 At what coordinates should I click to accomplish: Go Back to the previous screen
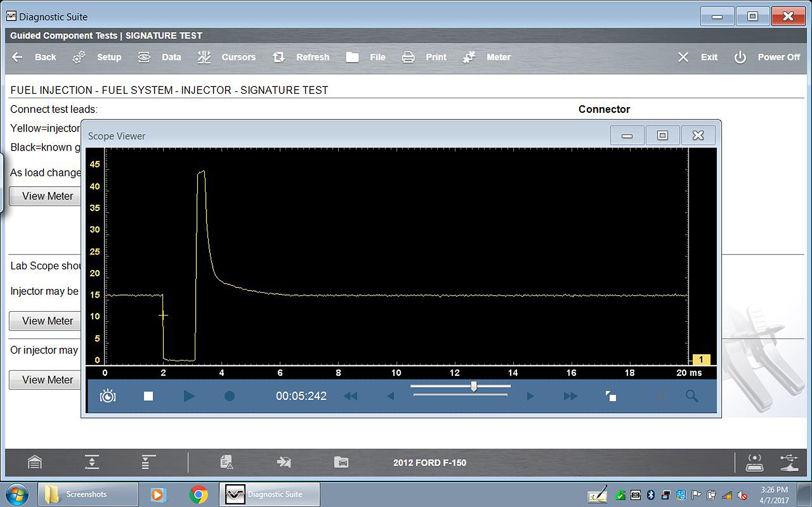tap(34, 57)
